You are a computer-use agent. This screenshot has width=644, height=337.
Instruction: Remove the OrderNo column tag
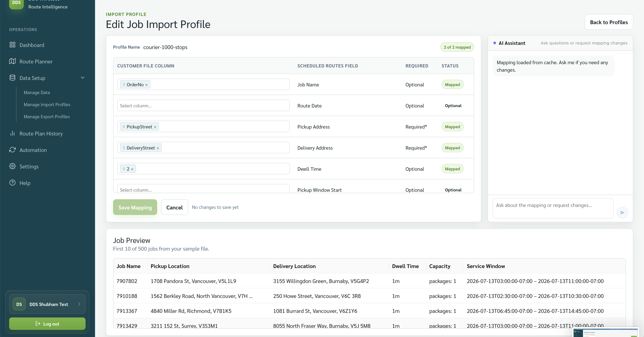146,85
